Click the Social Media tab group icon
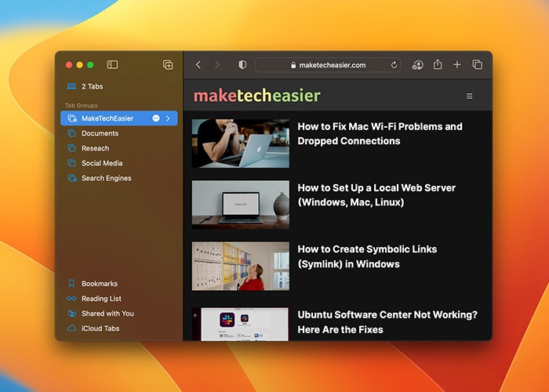The width and height of the screenshot is (549, 392). pyautogui.click(x=72, y=163)
